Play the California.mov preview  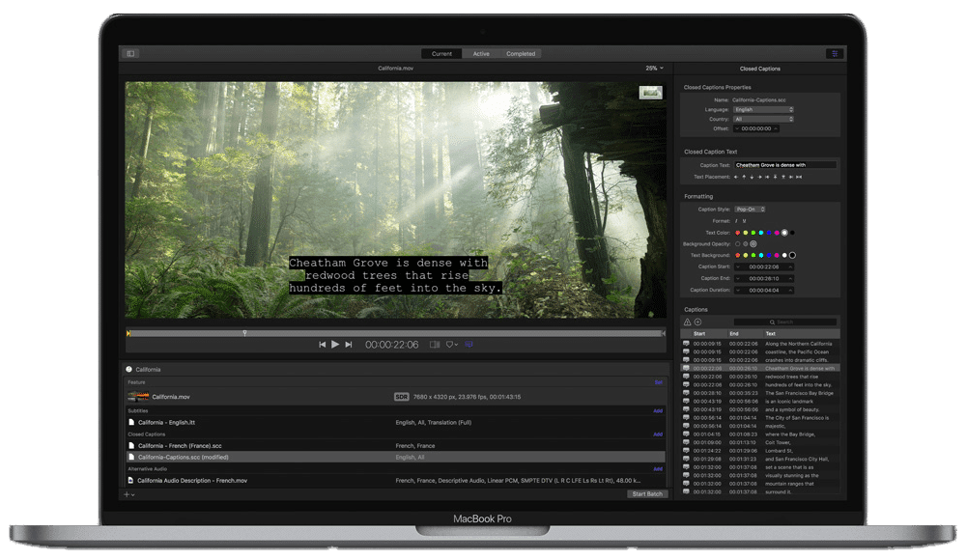click(x=335, y=345)
